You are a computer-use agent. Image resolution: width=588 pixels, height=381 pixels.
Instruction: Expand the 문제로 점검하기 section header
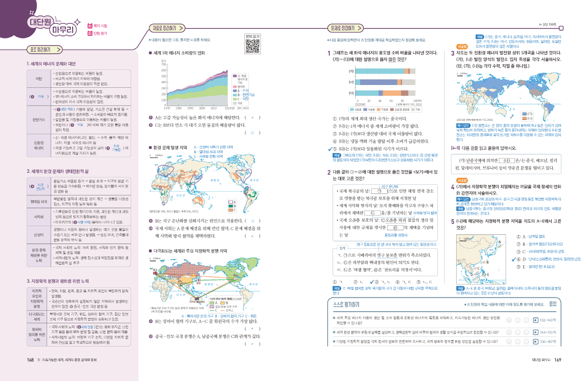[x=343, y=28]
